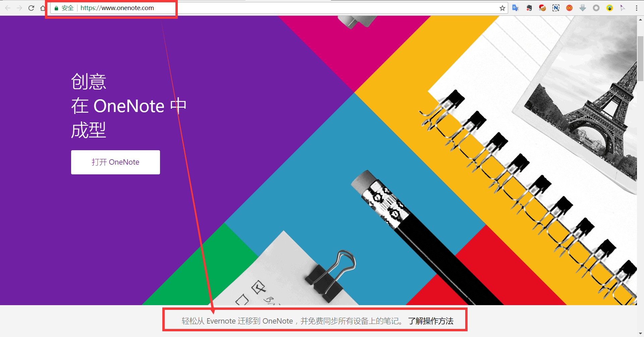644x337 pixels.
Task: Click the red infinity symbol extension icon
Action: pos(569,8)
